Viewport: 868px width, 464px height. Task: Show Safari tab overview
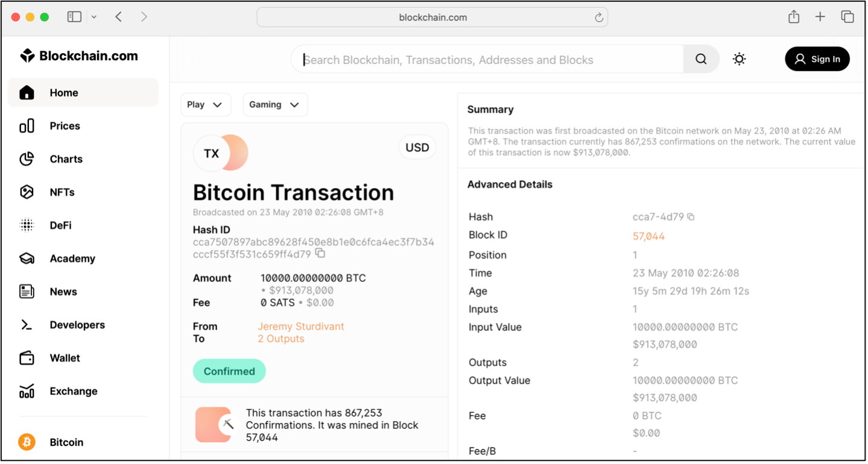coord(847,17)
